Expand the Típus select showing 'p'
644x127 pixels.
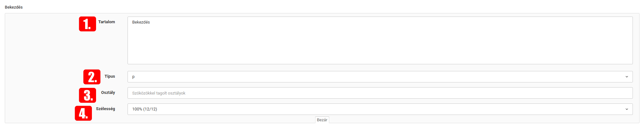pyautogui.click(x=380, y=77)
